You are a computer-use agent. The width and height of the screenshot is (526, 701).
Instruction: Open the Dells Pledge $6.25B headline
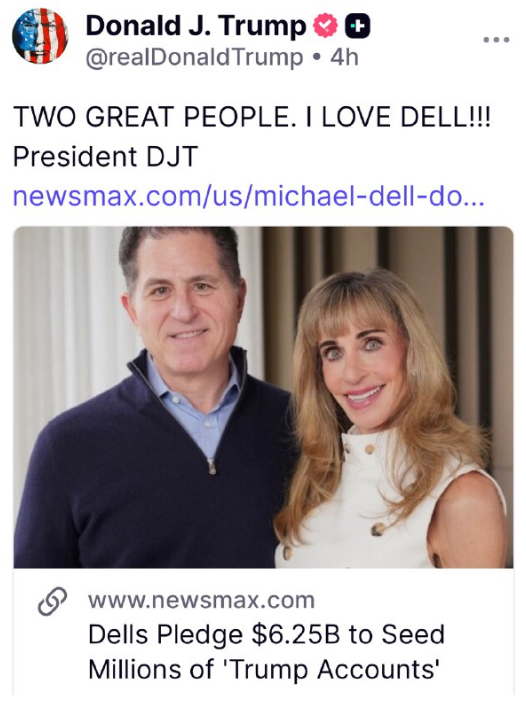(266, 634)
